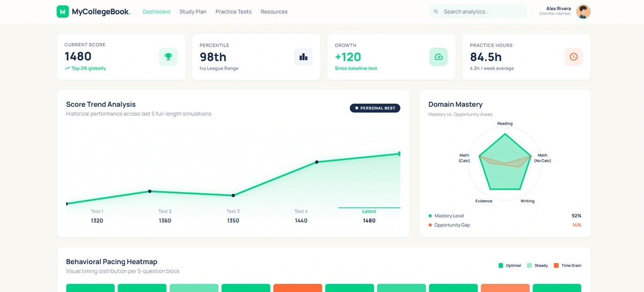This screenshot has height=292, width=644.
Task: Click the bar chart icon in Percentile card
Action: click(303, 57)
